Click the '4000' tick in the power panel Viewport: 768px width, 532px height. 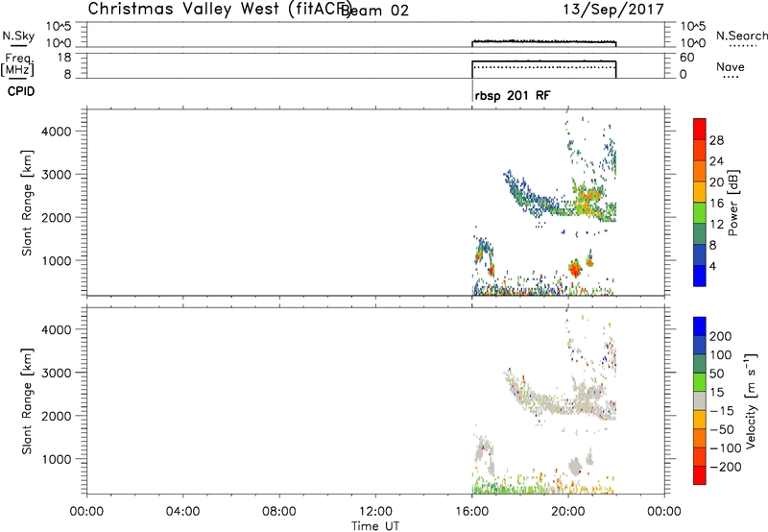pyautogui.click(x=57, y=132)
